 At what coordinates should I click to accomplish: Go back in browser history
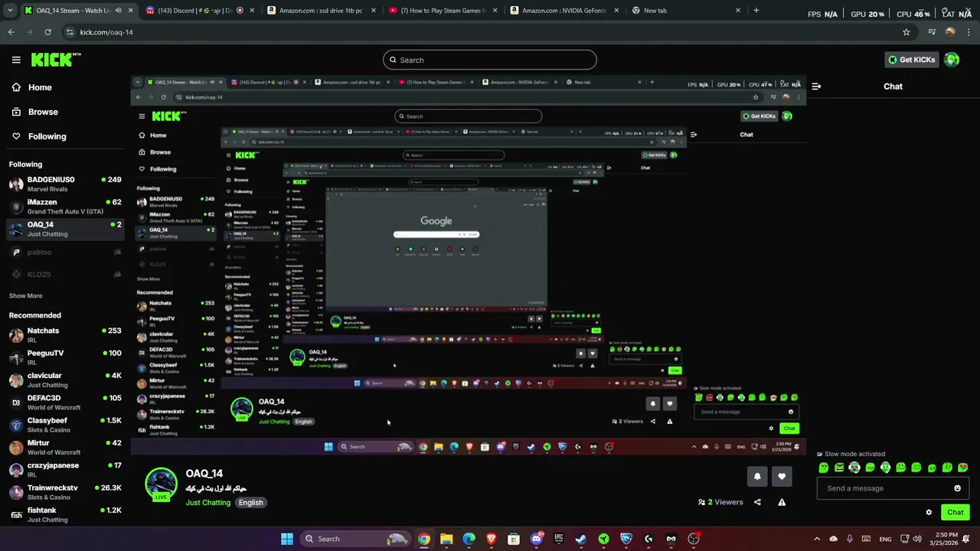pyautogui.click(x=11, y=32)
